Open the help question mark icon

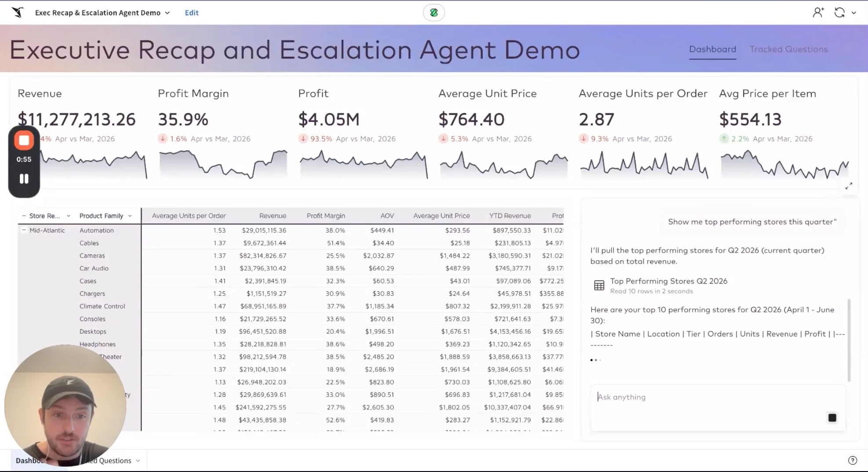852,460
